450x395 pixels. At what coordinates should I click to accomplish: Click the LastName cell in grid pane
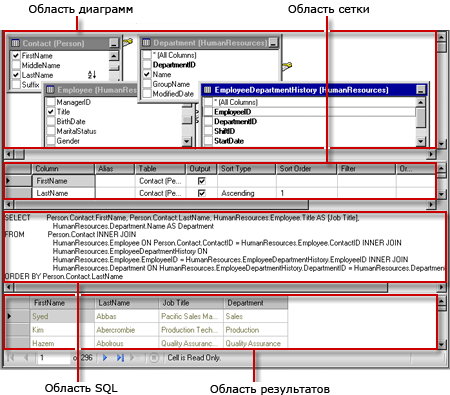63,193
